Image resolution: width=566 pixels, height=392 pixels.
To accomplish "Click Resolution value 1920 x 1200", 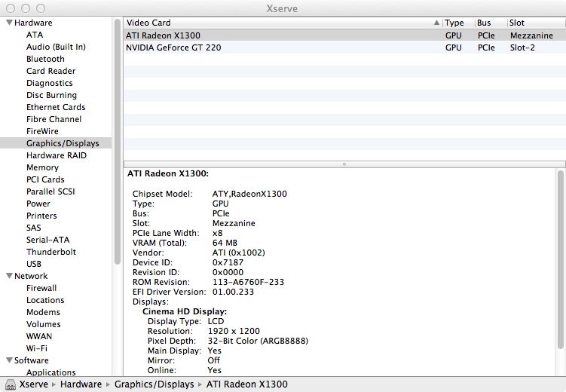I will tap(234, 331).
